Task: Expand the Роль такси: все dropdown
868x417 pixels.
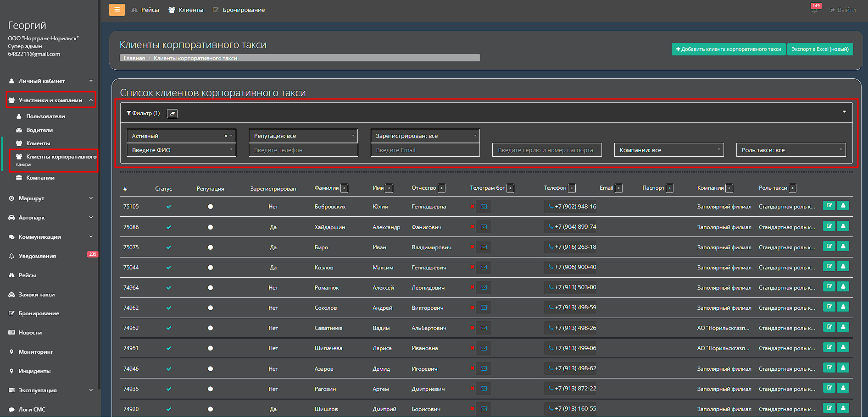Action: click(790, 150)
